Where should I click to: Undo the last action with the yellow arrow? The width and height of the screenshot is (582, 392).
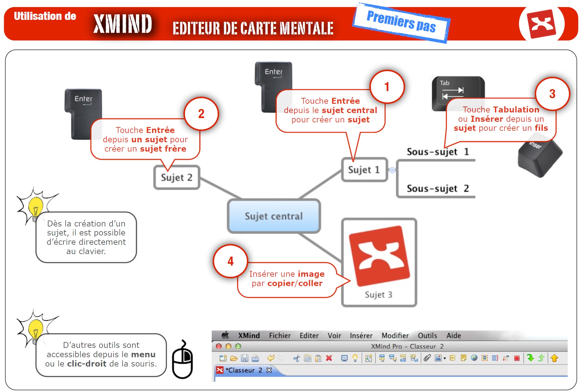point(270,358)
